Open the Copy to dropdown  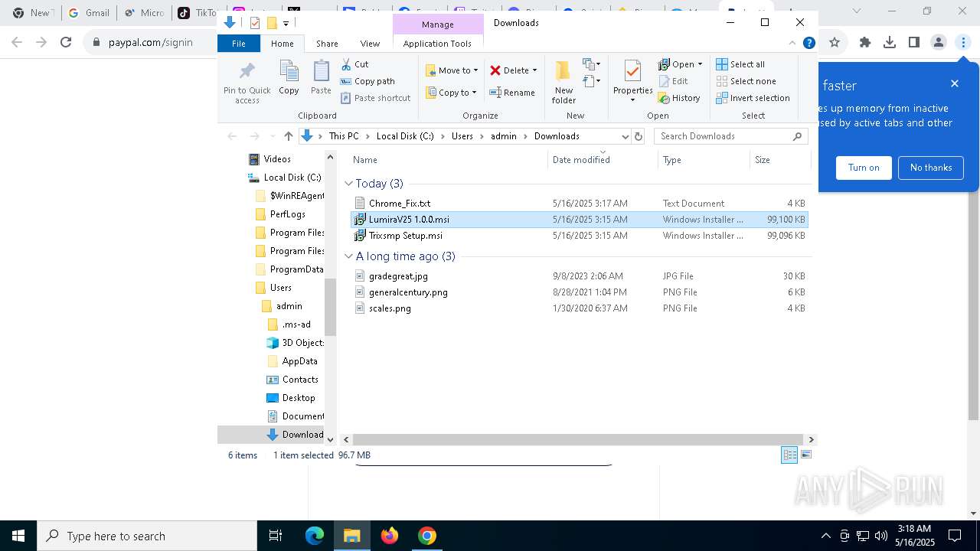pos(452,93)
